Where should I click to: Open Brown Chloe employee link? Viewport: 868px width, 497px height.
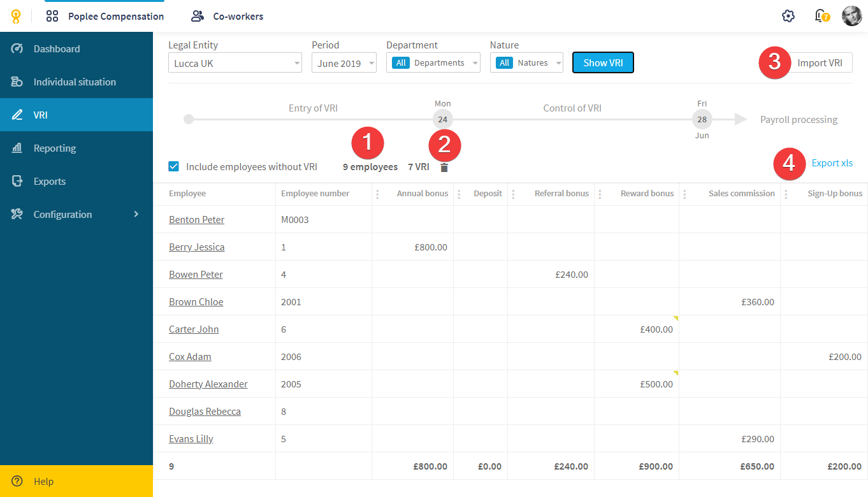click(x=196, y=301)
